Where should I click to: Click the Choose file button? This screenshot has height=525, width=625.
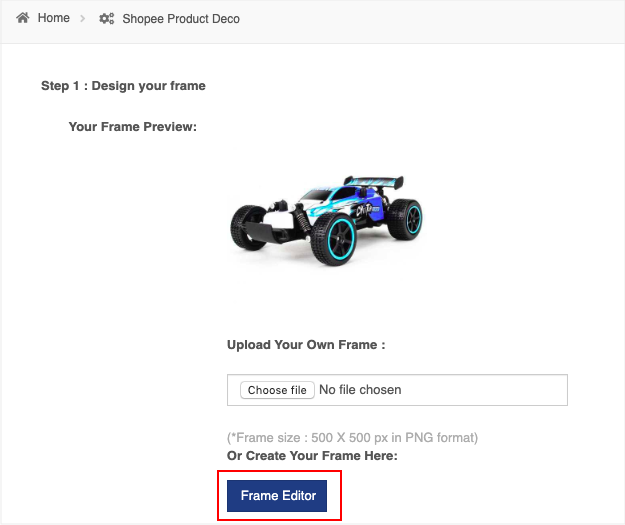point(277,390)
